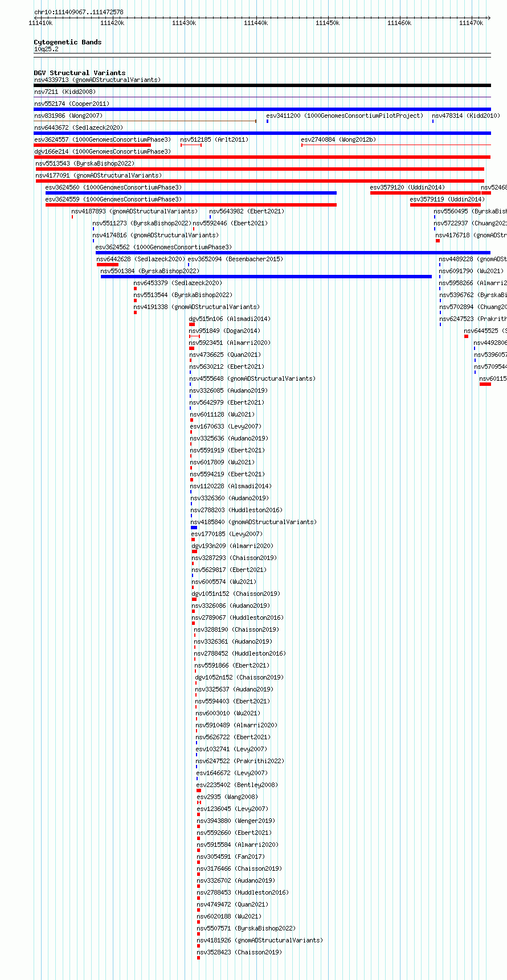
Task: Click the 111440k ruler position
Action: [256, 23]
